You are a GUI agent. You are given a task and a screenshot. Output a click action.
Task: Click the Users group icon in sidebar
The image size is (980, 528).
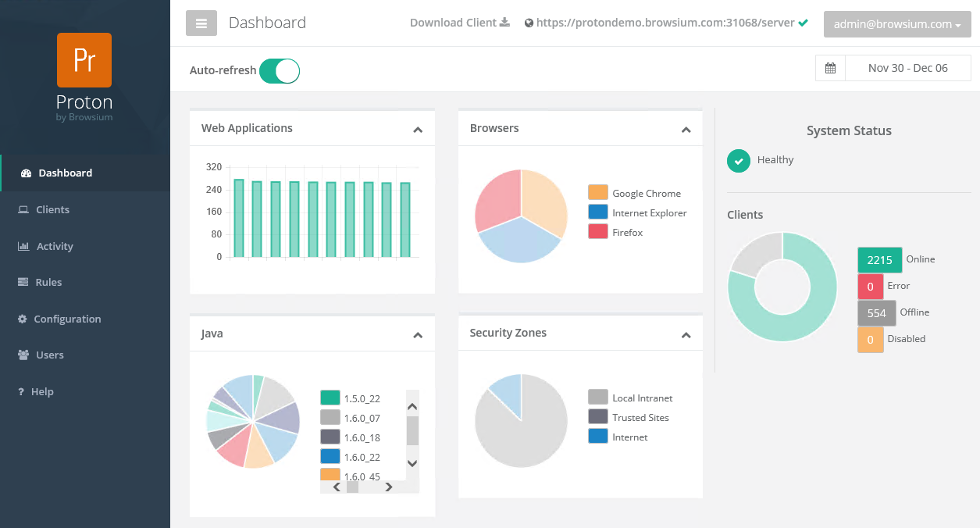23,355
